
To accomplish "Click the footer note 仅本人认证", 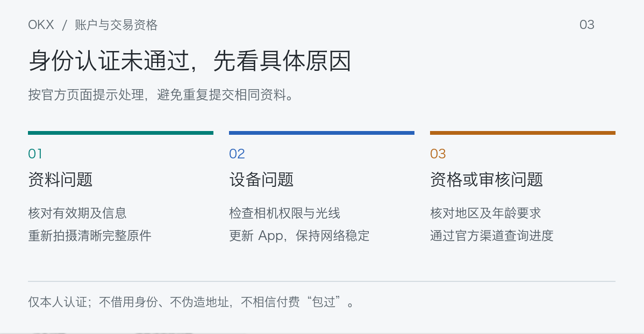I will tap(58, 302).
